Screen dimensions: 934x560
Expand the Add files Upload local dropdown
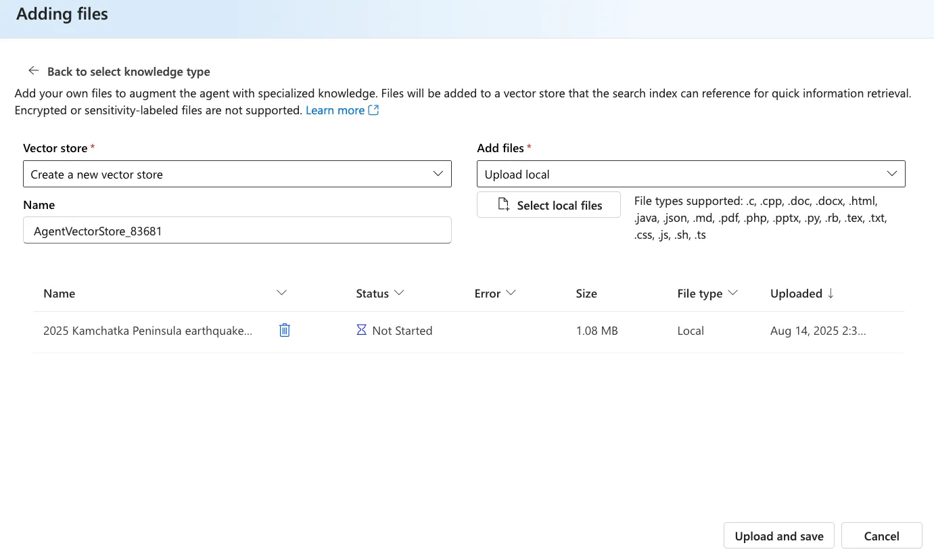691,174
